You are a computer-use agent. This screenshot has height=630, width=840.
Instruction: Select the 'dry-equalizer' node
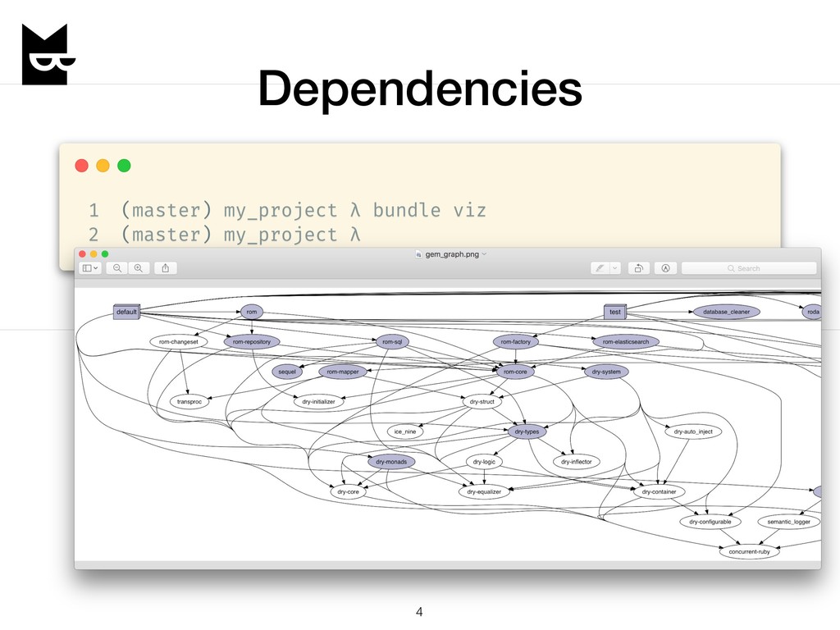point(484,492)
